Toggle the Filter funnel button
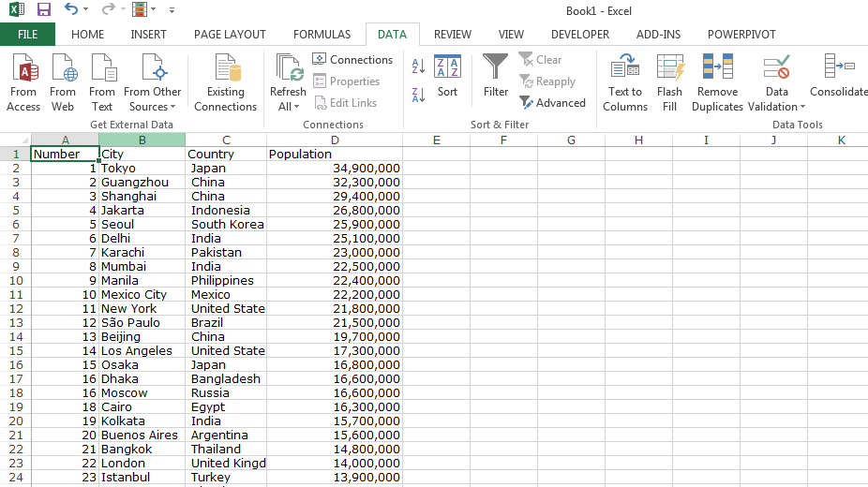This screenshot has width=868, height=487. (496, 76)
